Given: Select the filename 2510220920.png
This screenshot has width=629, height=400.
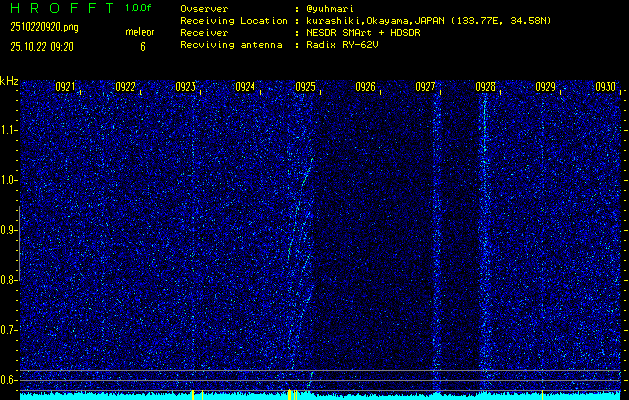Looking at the screenshot, I should (45, 27).
